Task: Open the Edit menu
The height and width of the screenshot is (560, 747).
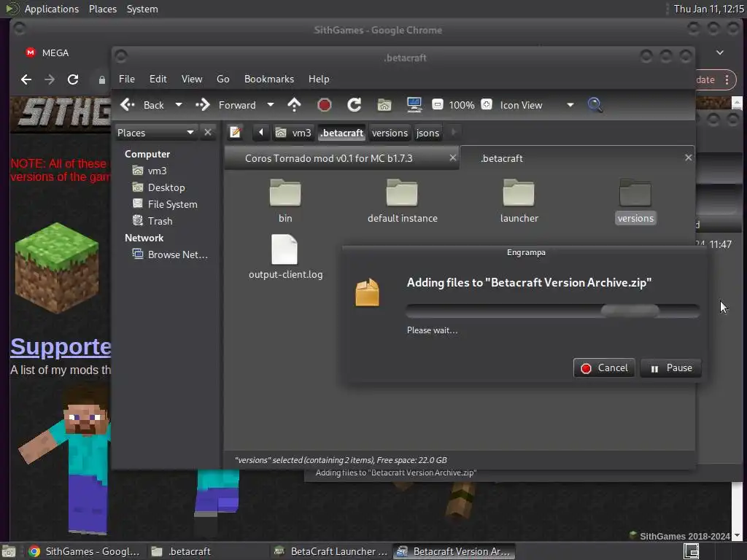Action: [158, 79]
